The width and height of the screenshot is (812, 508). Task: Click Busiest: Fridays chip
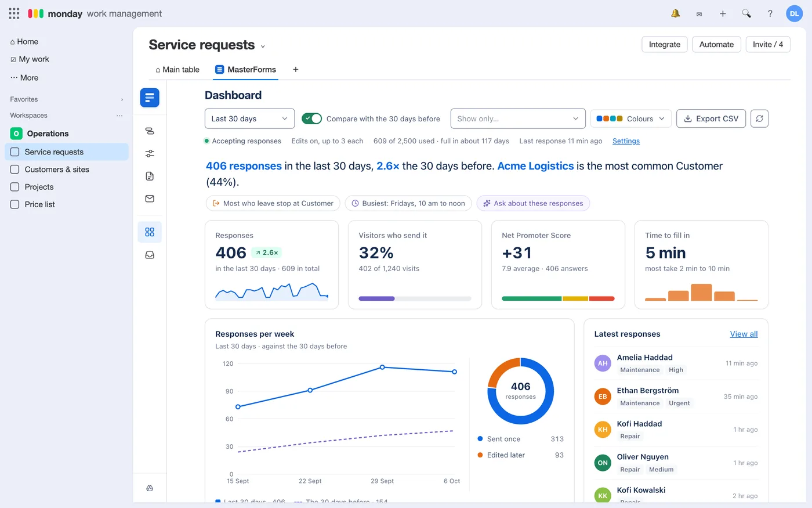coord(408,203)
